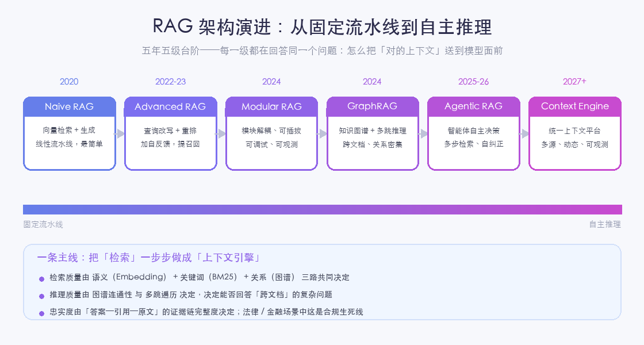Click the text "加自反馈，提召回"
This screenshot has width=644, height=345.
click(170, 144)
